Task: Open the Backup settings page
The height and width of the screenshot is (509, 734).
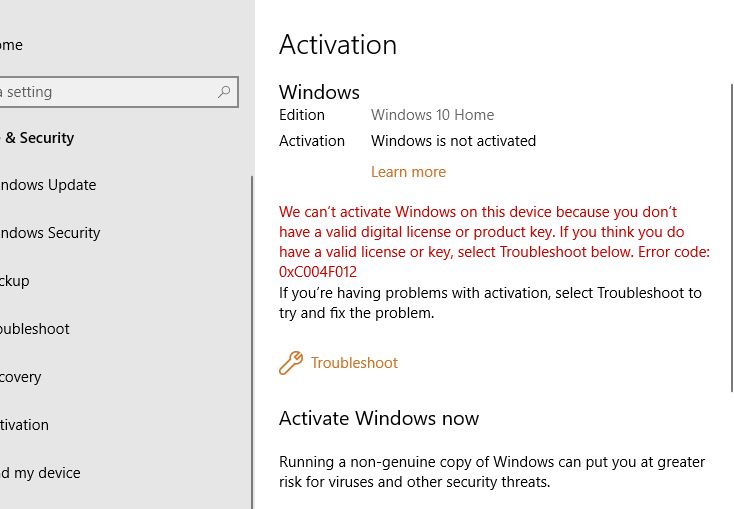Action: click(15, 281)
